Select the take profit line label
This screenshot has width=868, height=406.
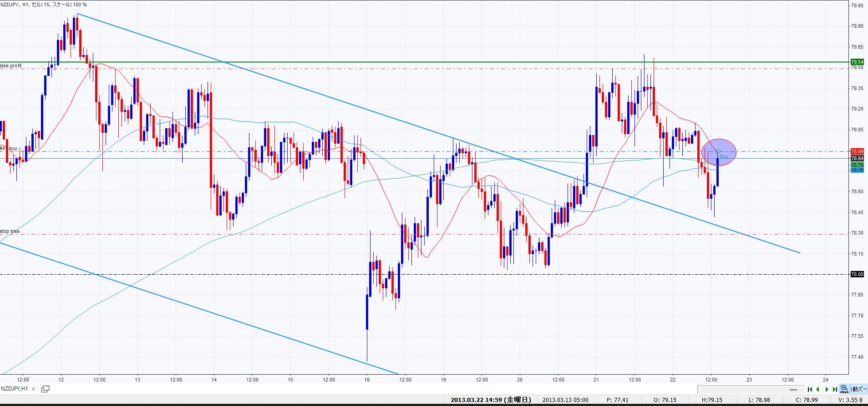pos(11,66)
